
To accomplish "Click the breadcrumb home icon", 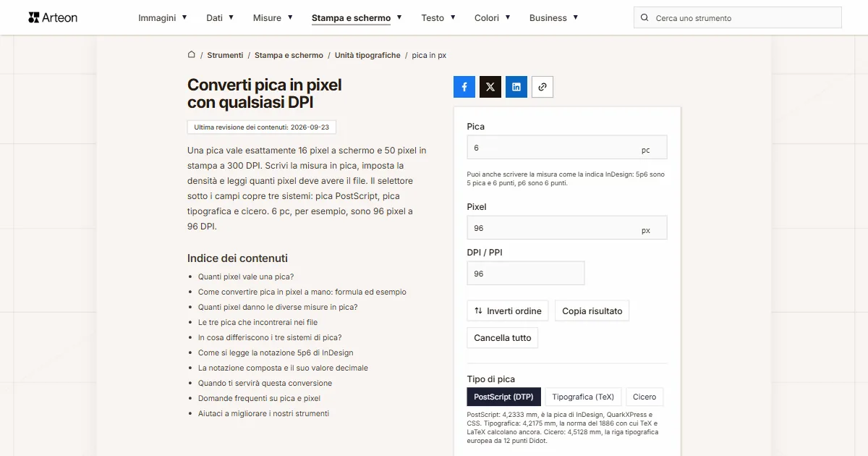I will pyautogui.click(x=192, y=55).
